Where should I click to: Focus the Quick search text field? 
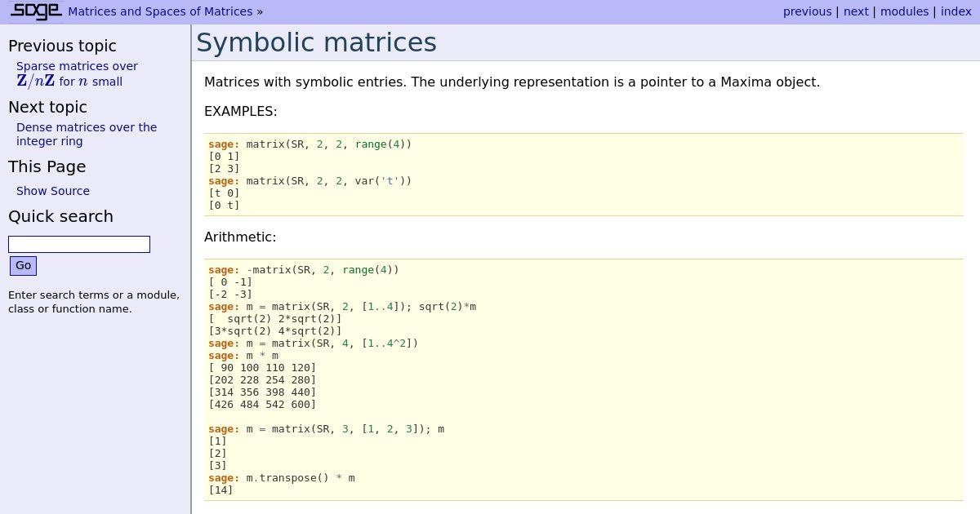coord(79,244)
